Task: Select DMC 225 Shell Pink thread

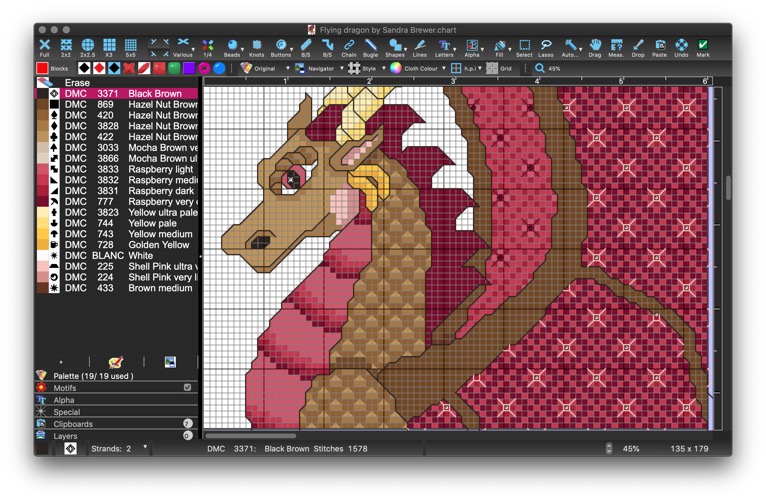Action: click(117, 266)
